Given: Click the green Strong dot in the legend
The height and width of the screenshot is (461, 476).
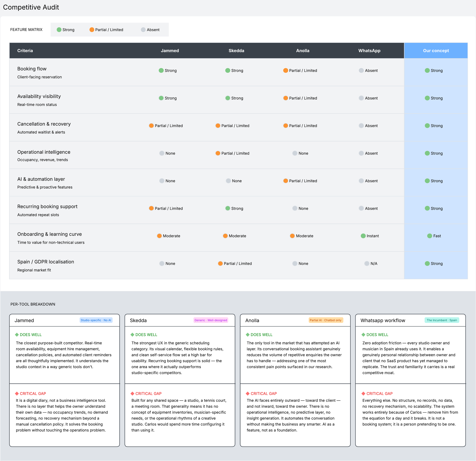Looking at the screenshot, I should pyautogui.click(x=59, y=30).
